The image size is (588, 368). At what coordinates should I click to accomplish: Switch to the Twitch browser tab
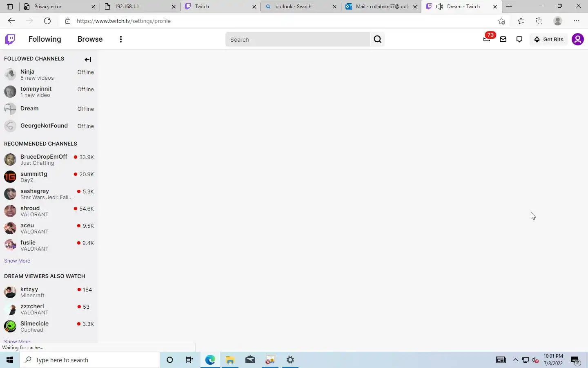220,7
